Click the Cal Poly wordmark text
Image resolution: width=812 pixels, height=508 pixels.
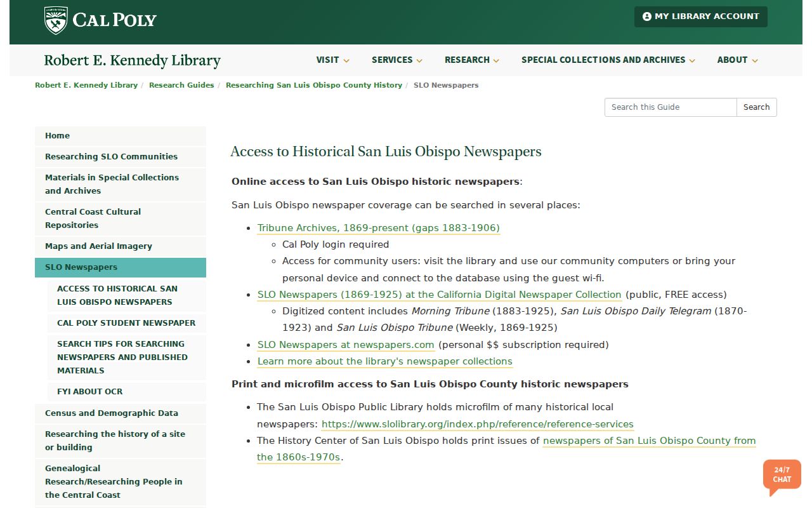click(114, 20)
